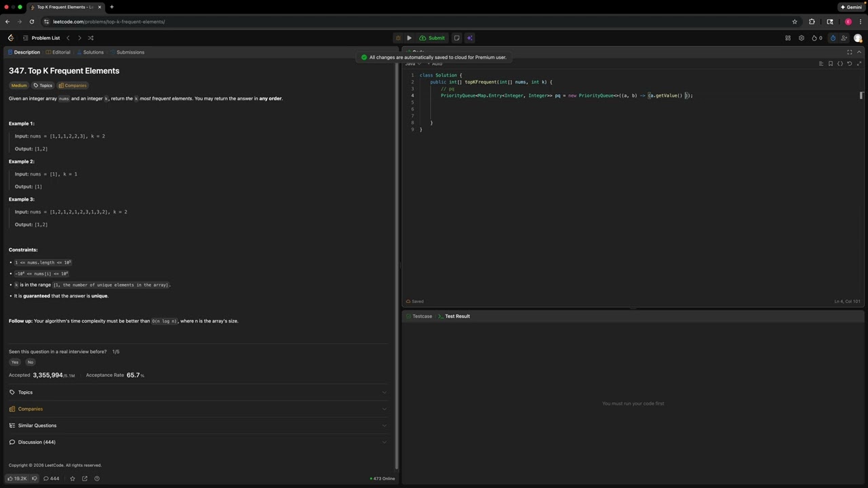This screenshot has height=488, width=868.
Task: Click the curly braces icon in editor
Action: tap(840, 64)
